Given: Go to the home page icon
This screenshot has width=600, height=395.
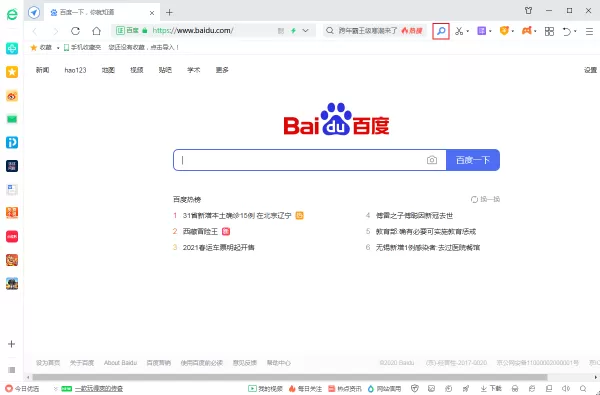Looking at the screenshot, I should tap(96, 31).
